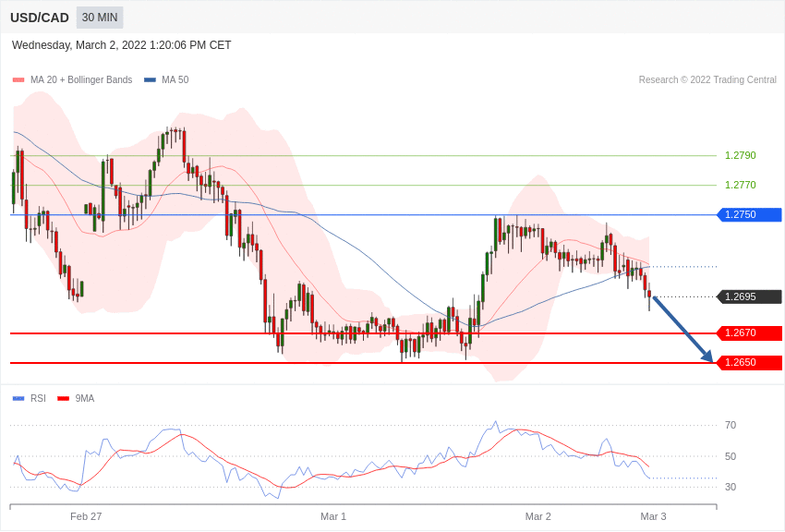Image resolution: width=785 pixels, height=532 pixels.
Task: Click the MA 20 + Bollinger Bands legend swatch
Action: [x=18, y=80]
